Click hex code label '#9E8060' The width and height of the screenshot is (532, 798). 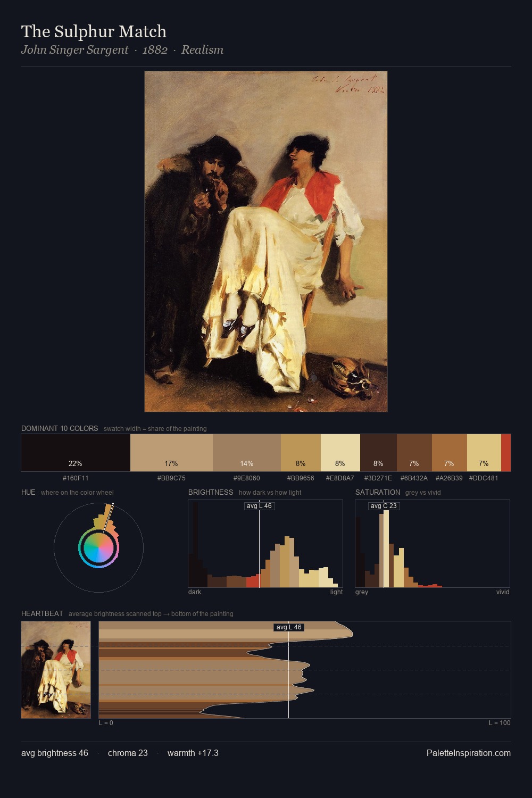(x=247, y=478)
